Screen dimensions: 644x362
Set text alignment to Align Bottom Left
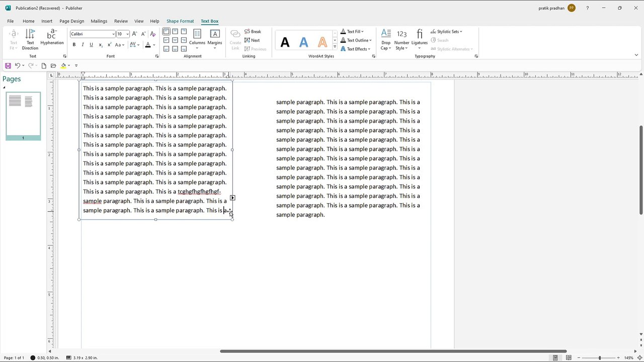click(166, 49)
